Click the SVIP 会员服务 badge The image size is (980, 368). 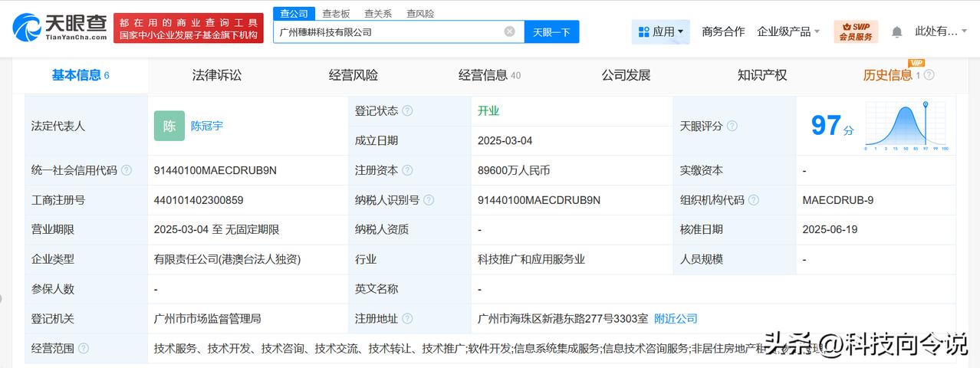pos(856,31)
